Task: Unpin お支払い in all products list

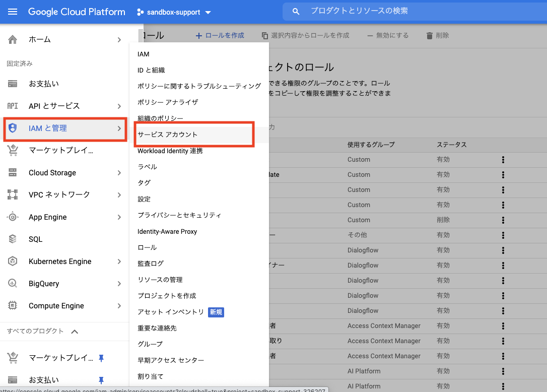Action: tap(101, 380)
